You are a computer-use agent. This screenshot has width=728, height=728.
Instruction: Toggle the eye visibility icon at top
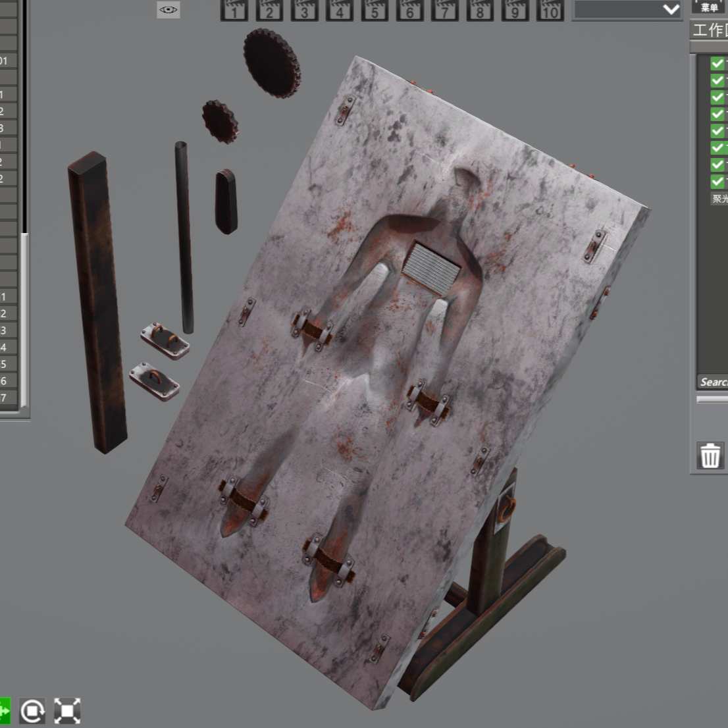point(168,9)
